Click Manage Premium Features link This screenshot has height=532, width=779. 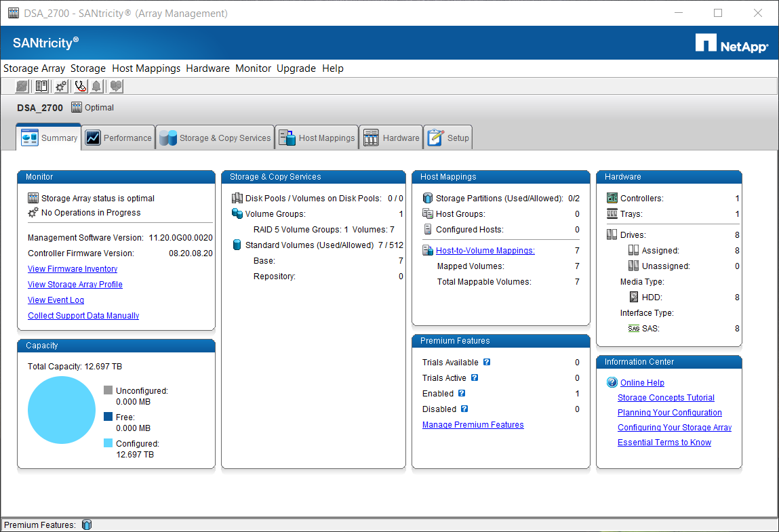[473, 425]
